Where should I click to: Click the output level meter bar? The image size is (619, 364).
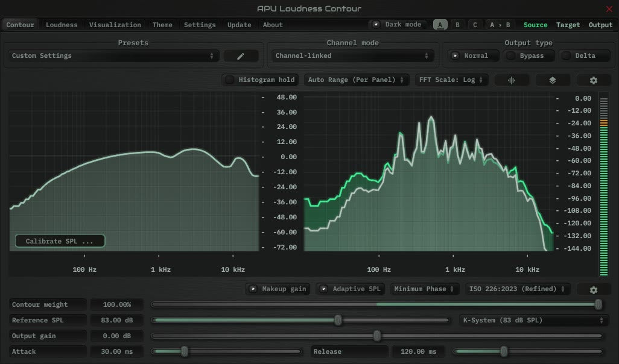(x=603, y=184)
